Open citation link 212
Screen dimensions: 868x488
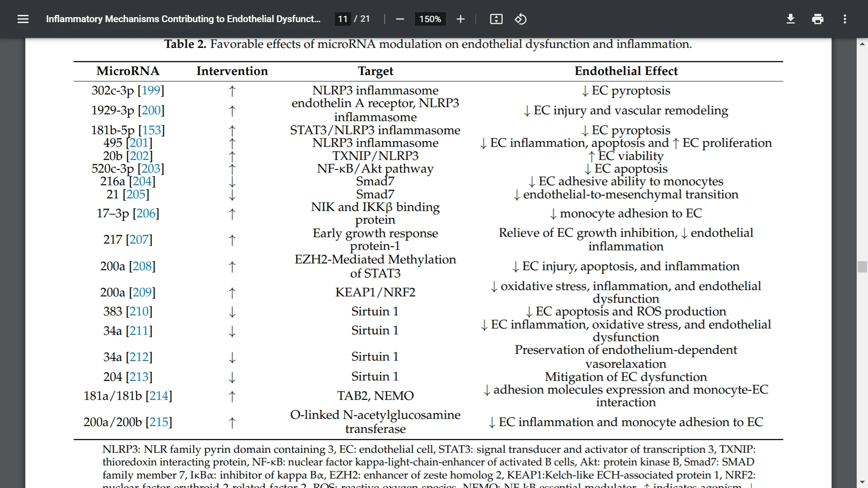(x=139, y=357)
